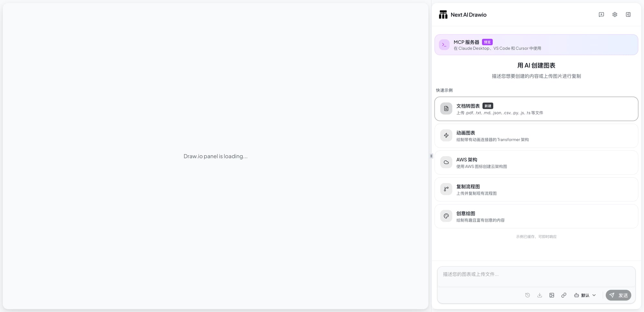Click the palette icon on 创意绘图 card
The width and height of the screenshot is (644, 312).
coord(446,216)
